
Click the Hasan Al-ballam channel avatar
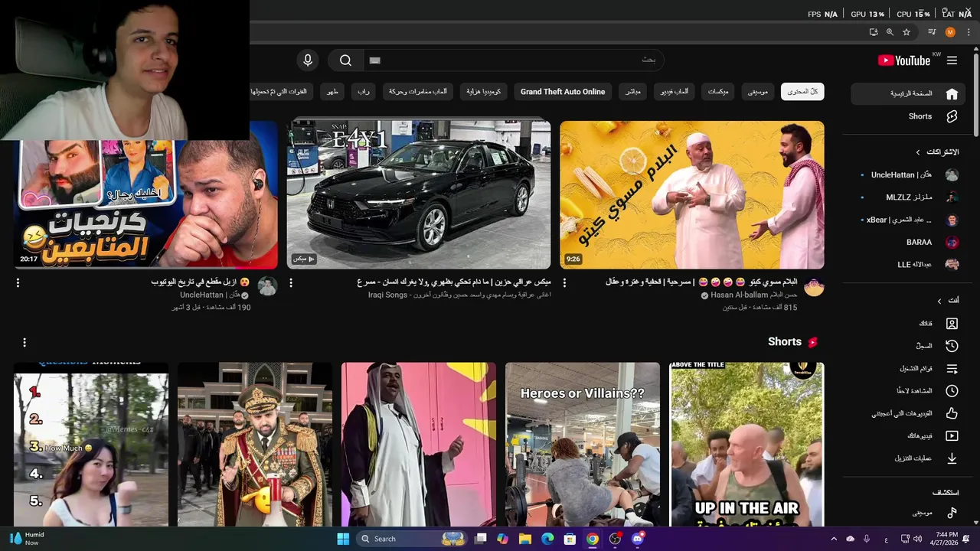814,287
